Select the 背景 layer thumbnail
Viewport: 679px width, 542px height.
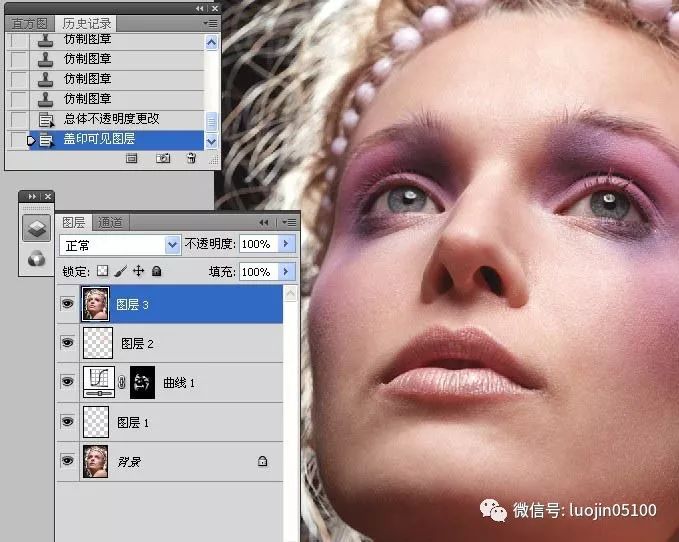96,461
